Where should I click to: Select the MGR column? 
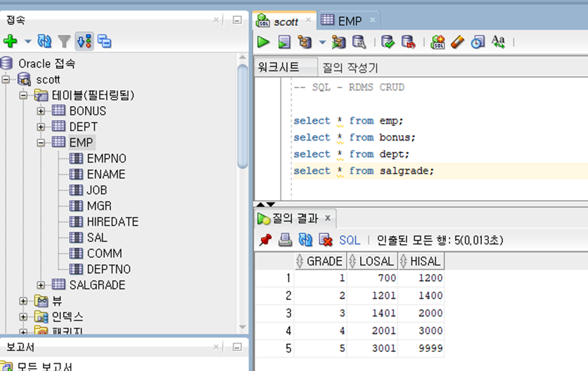(x=99, y=206)
